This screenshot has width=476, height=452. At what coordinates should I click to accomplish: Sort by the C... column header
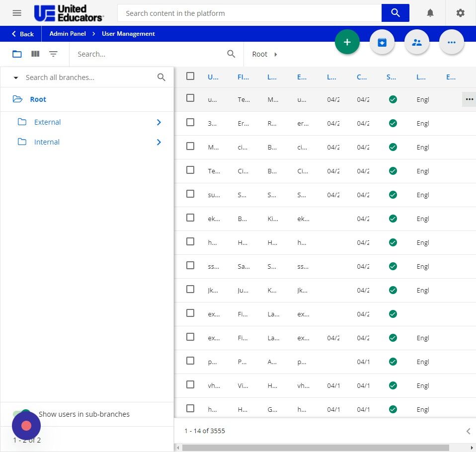[362, 77]
